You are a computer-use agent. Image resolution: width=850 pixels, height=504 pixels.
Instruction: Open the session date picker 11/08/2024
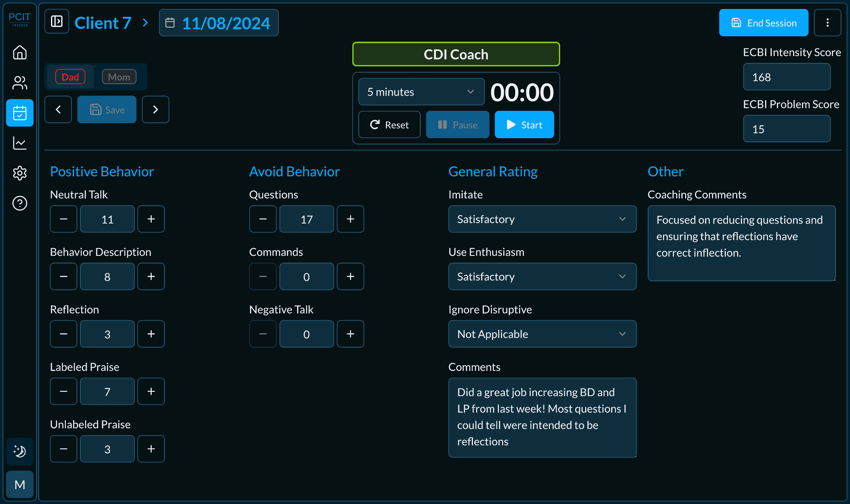click(219, 23)
